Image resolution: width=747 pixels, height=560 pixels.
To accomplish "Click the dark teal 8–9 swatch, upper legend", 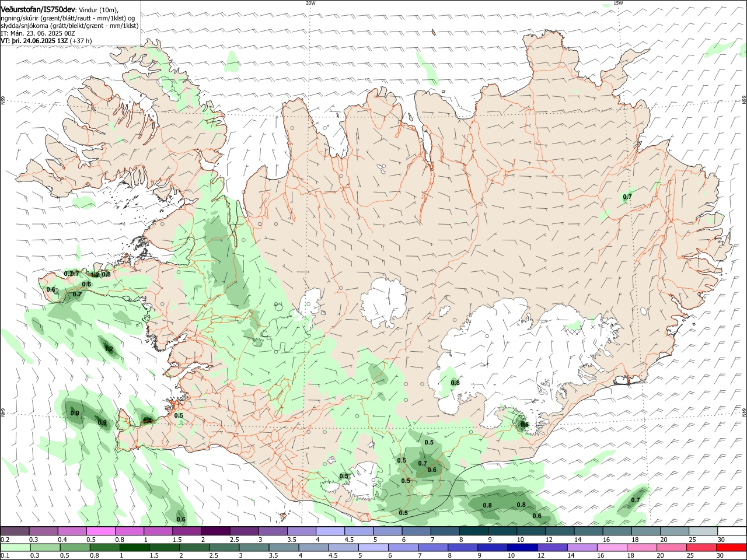I will pos(473,531).
